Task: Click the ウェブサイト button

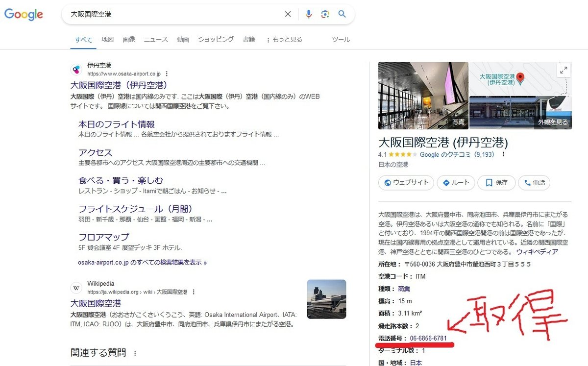Action: tap(406, 183)
